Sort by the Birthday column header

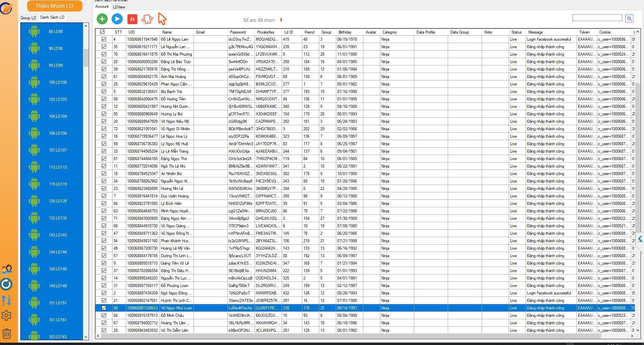349,32
